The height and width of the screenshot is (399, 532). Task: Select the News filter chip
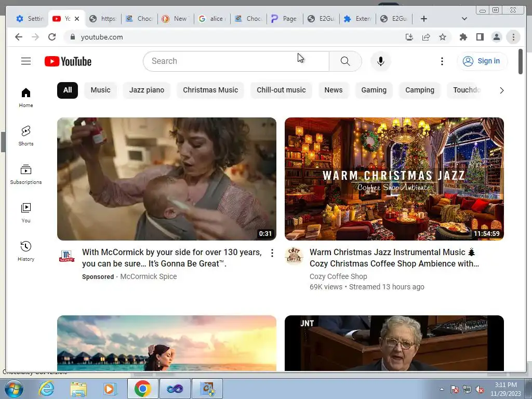334,90
